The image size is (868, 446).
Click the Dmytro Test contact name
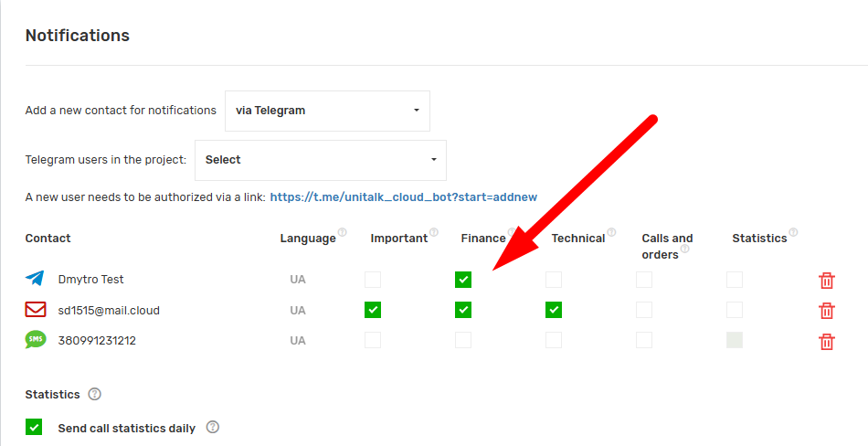(x=90, y=280)
